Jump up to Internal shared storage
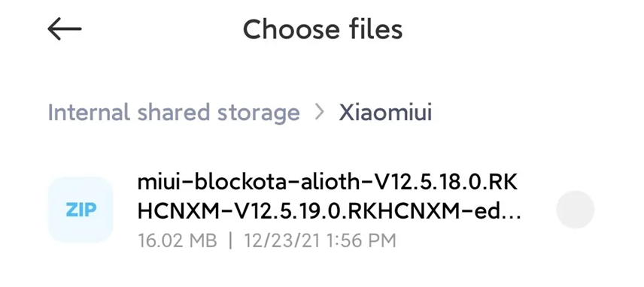This screenshot has width=644, height=287. tap(174, 113)
